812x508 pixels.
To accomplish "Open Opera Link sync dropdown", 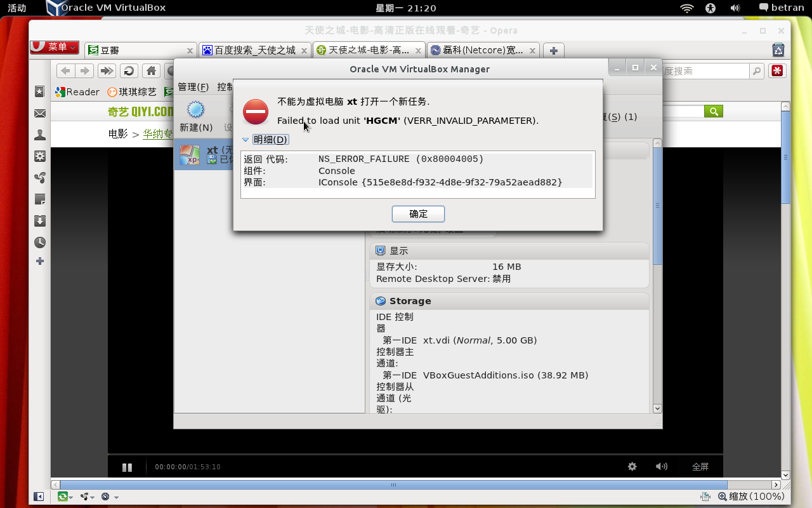I will click(x=65, y=497).
